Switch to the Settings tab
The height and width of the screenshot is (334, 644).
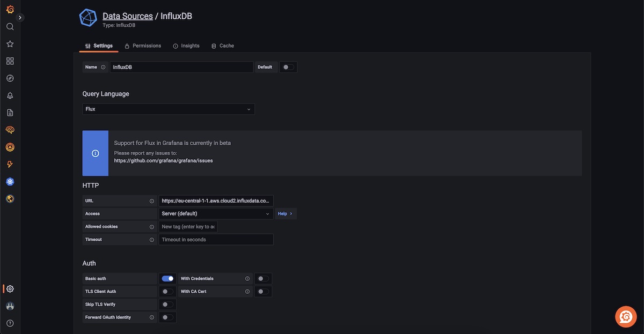pyautogui.click(x=99, y=46)
